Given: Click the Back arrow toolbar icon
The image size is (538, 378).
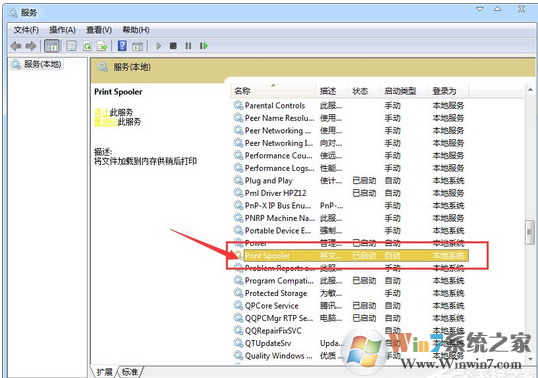Looking at the screenshot, I should [x=16, y=46].
